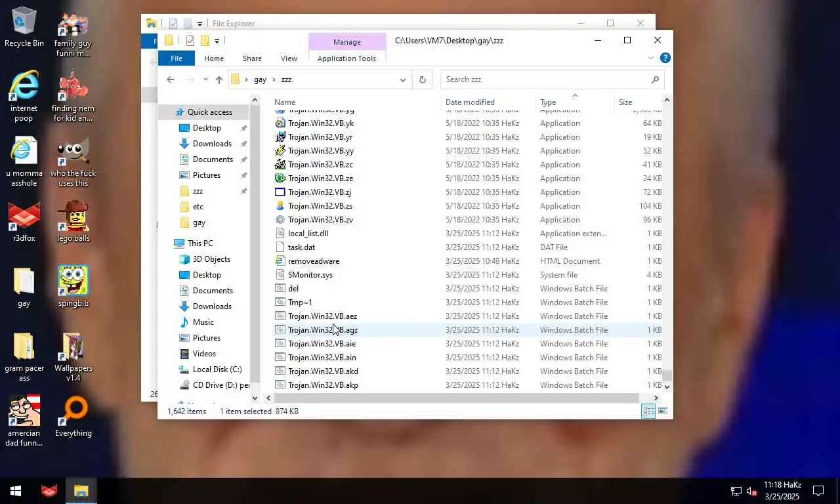Open the 'gram pacer ass' desktop folder

point(24,357)
